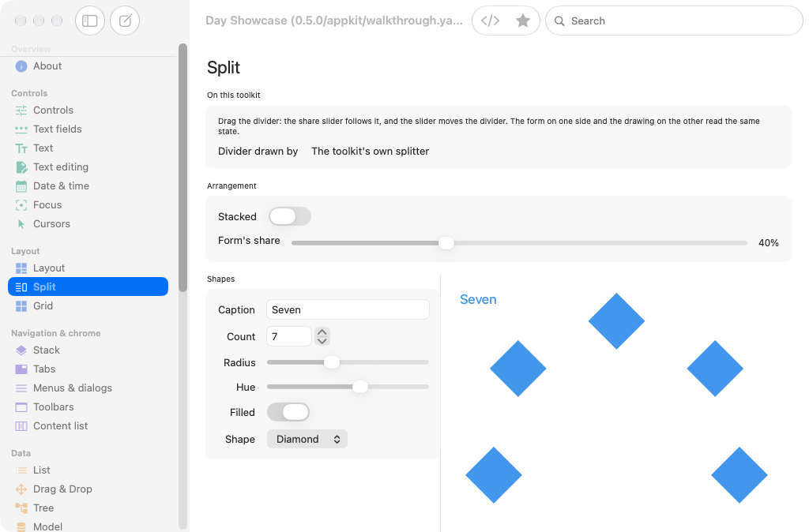This screenshot has width=809, height=532.
Task: Click the star favorite icon
Action: 523,21
